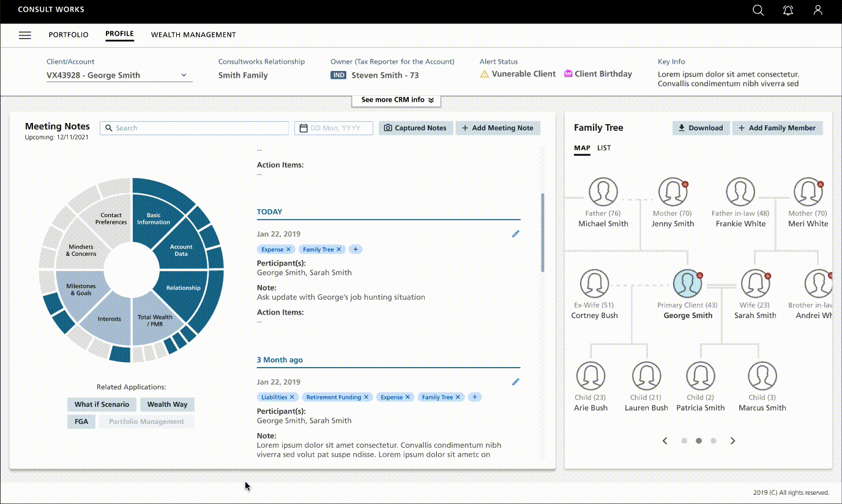Open the notifications bell icon
Screen dimensions: 842x504
(x=788, y=10)
